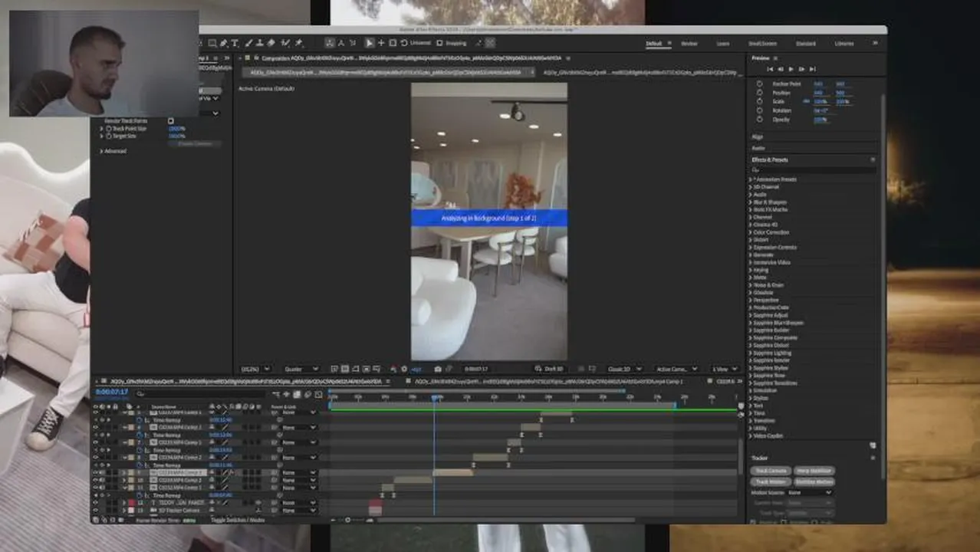This screenshot has height=552, width=980.
Task: Expand the Animation Presets category
Action: tap(751, 179)
